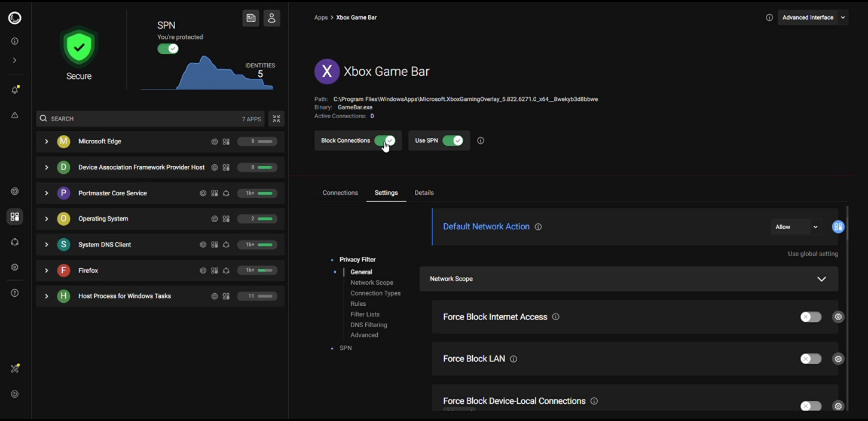The height and width of the screenshot is (421, 868).
Task: Expand the Microsoft Edge row
Action: [x=46, y=142]
